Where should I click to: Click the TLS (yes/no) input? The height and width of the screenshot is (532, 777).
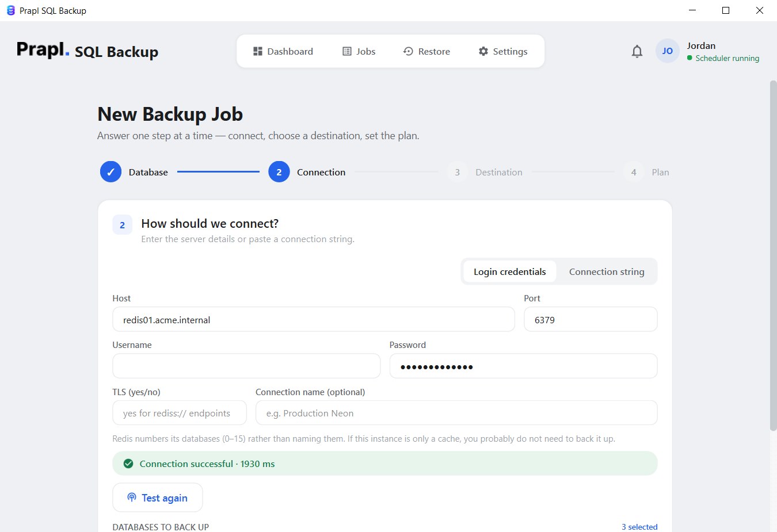tap(180, 413)
